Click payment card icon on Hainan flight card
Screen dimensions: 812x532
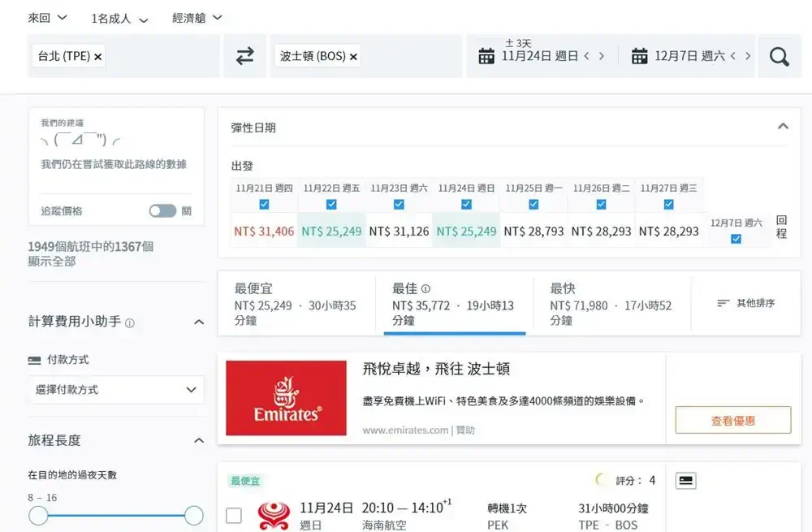click(686, 481)
